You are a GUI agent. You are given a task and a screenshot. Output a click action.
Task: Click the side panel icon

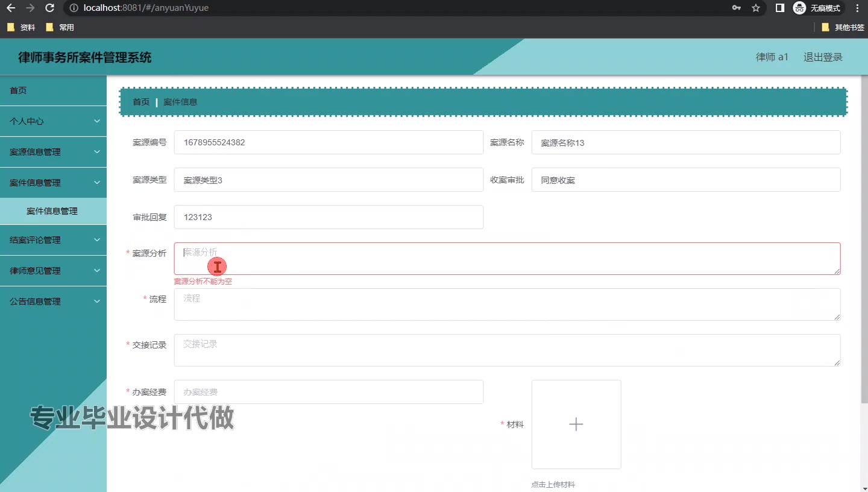[x=779, y=8]
